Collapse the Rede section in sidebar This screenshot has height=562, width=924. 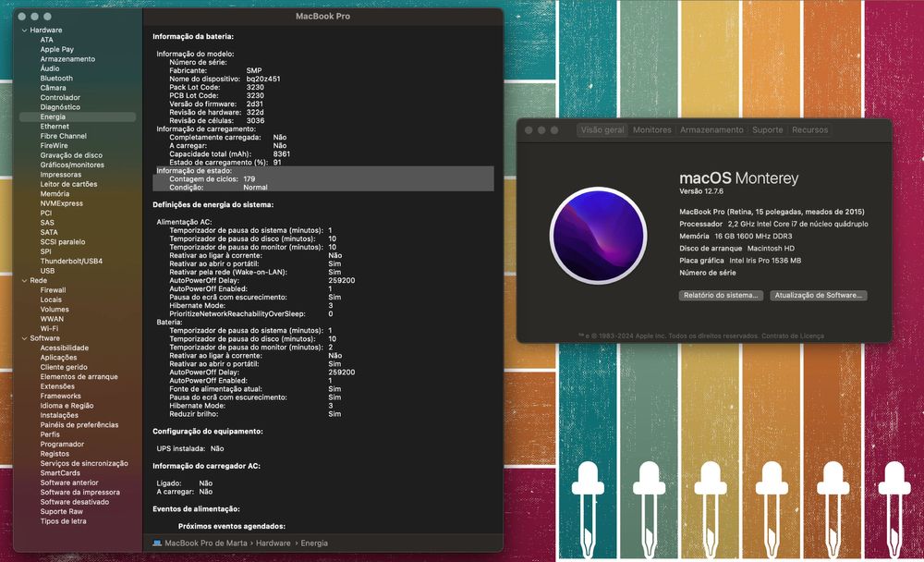click(24, 281)
